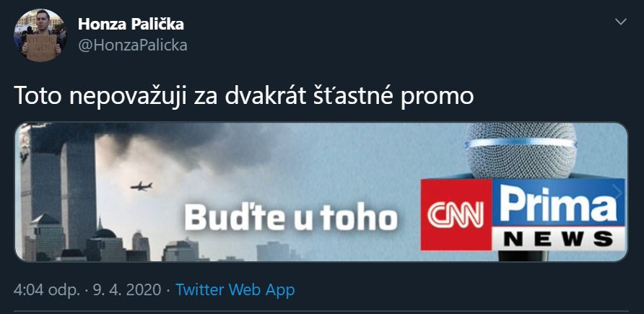
Task: Click the CNN logo in the banner
Action: [x=456, y=214]
